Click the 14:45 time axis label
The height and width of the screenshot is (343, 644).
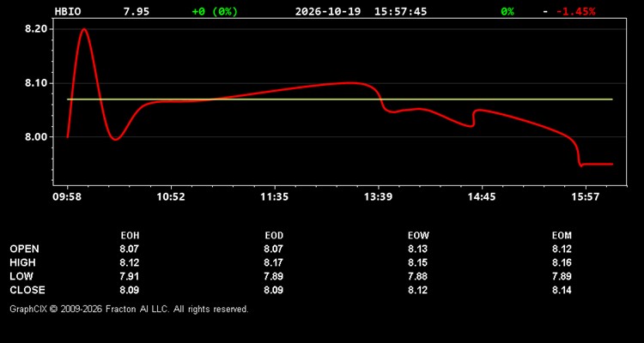point(482,196)
